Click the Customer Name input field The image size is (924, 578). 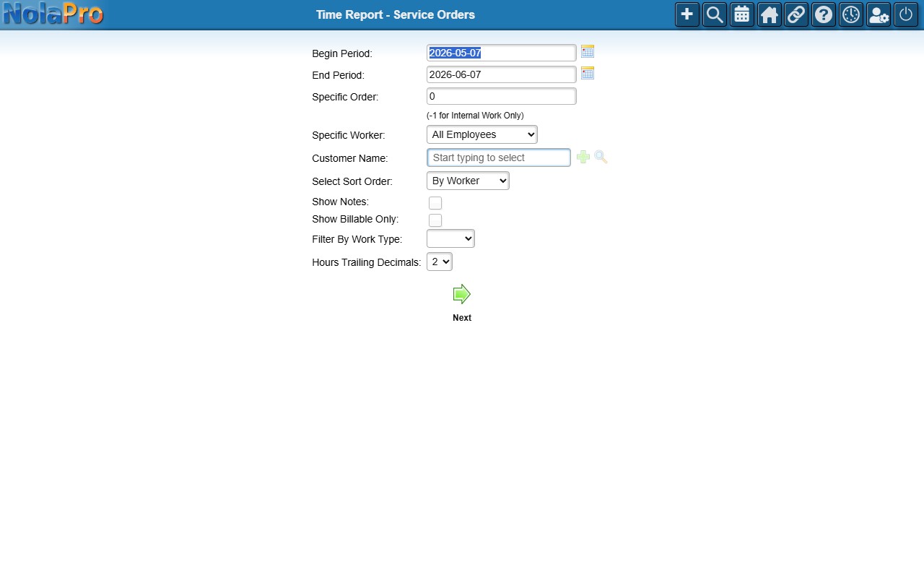coord(499,158)
